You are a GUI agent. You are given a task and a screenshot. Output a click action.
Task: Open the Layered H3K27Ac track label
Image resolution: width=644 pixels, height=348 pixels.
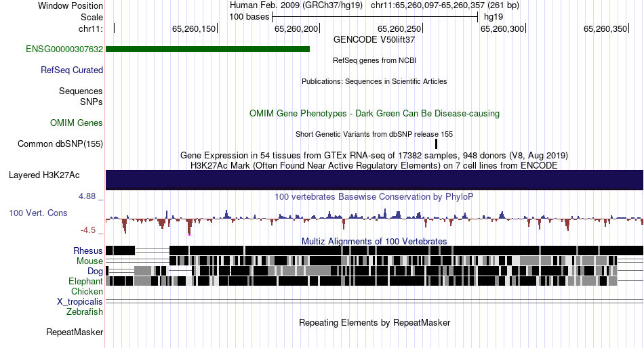tap(44, 175)
